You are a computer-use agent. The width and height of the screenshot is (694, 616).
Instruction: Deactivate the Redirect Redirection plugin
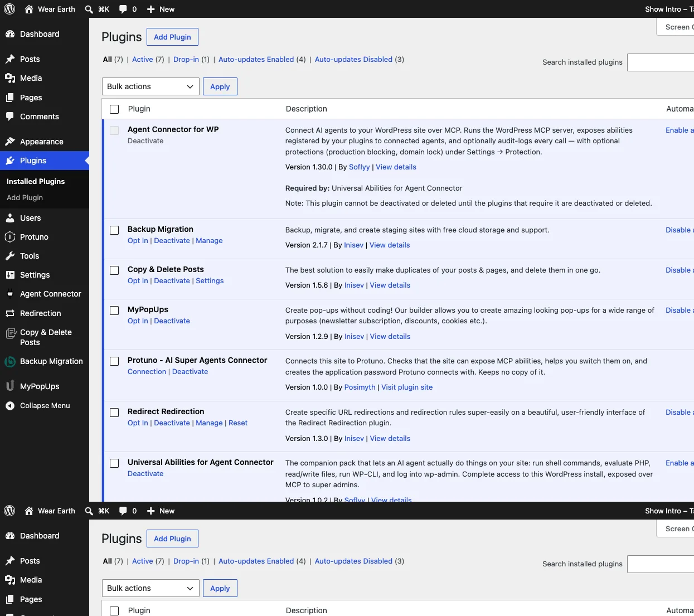point(172,423)
